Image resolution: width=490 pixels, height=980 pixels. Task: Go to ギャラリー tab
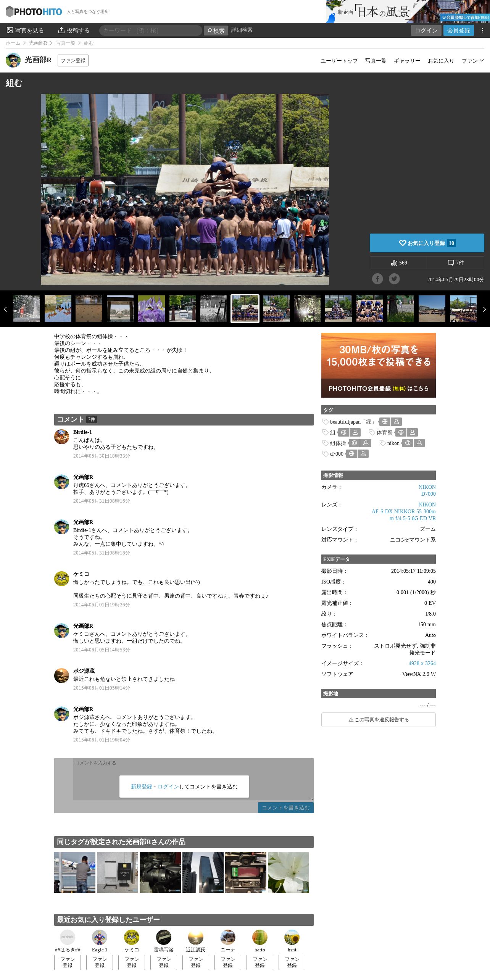(x=407, y=61)
